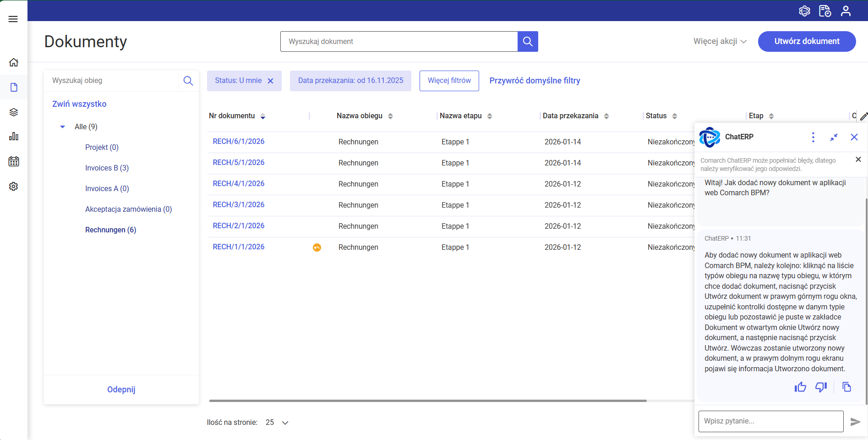Sort by Nr dokumentu column
The height and width of the screenshot is (440, 868).
click(x=263, y=116)
